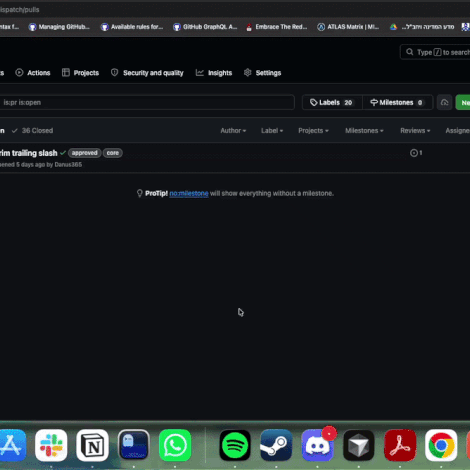This screenshot has height=470, width=470.
Task: Switch to the Actions tab
Action: point(33,73)
